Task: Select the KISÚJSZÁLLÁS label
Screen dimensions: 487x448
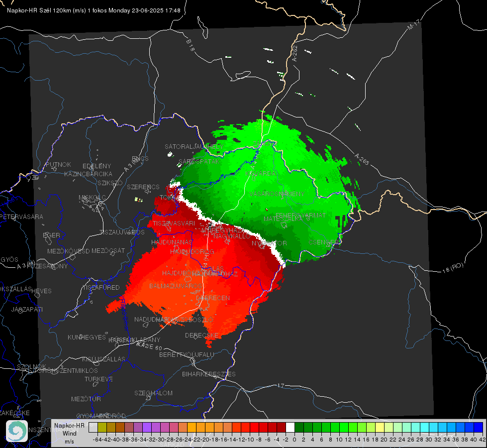Action: [x=103, y=359]
